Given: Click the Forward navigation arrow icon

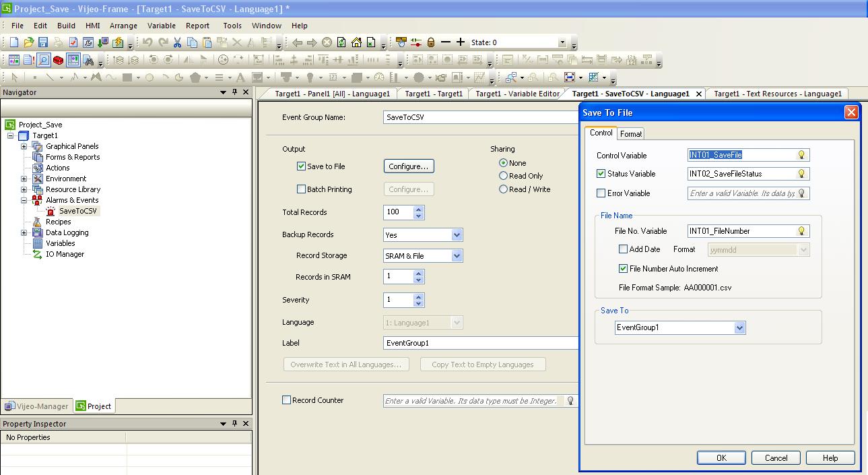Looking at the screenshot, I should point(312,42).
